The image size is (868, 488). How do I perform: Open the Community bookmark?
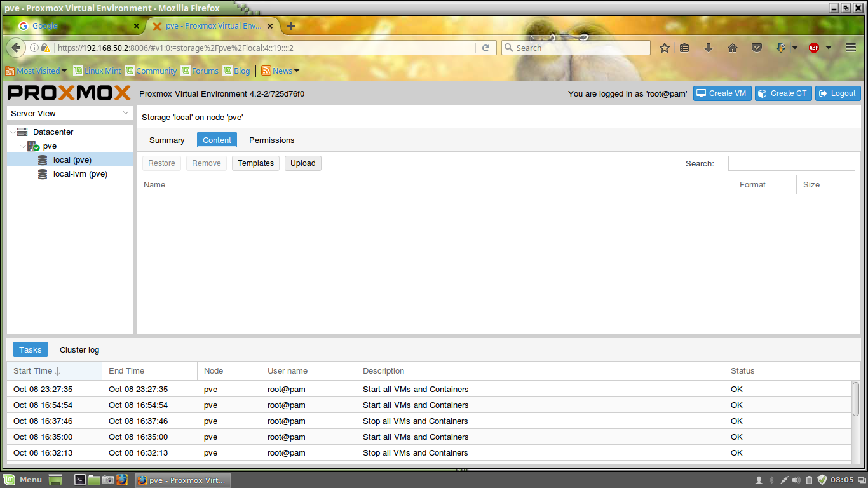coord(151,71)
